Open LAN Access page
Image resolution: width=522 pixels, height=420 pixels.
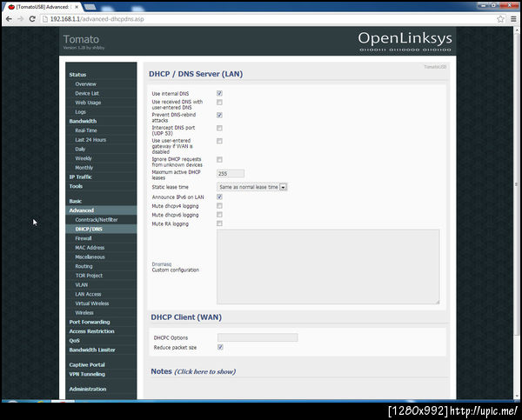pyautogui.click(x=88, y=294)
